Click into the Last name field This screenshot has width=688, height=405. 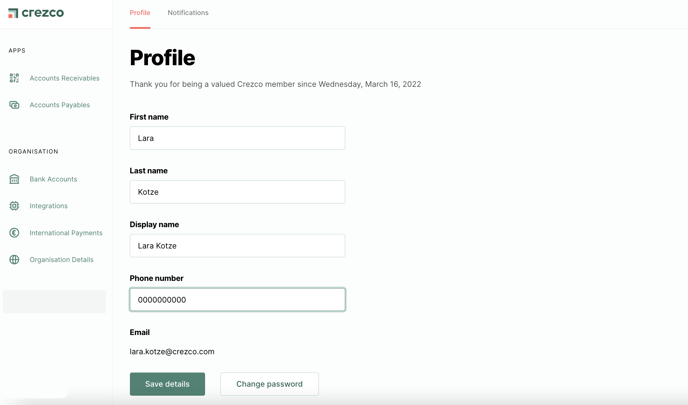pos(237,192)
